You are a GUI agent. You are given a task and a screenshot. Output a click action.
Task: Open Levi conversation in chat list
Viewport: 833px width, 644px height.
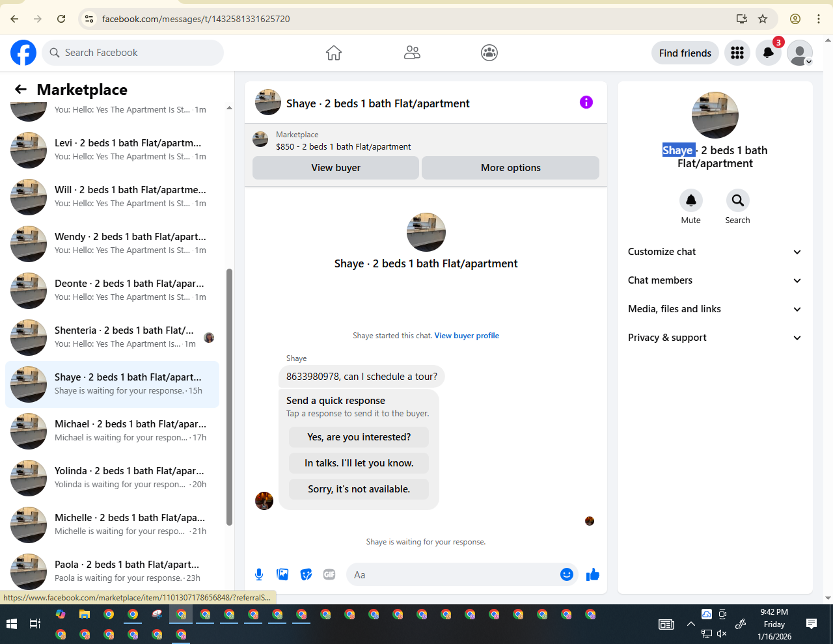112,150
